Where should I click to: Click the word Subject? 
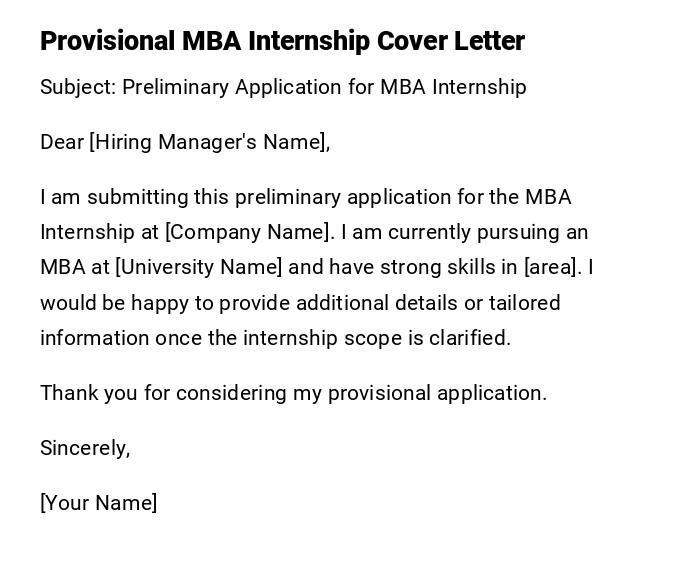pos(76,87)
